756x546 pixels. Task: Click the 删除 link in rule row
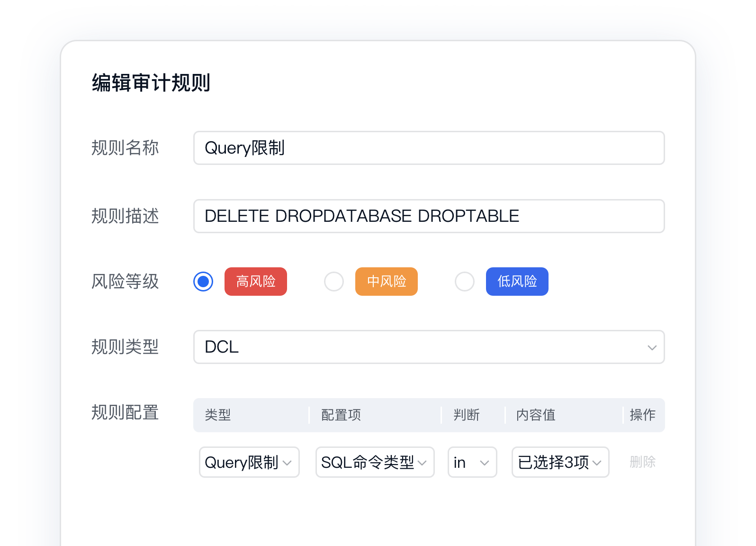pyautogui.click(x=643, y=462)
